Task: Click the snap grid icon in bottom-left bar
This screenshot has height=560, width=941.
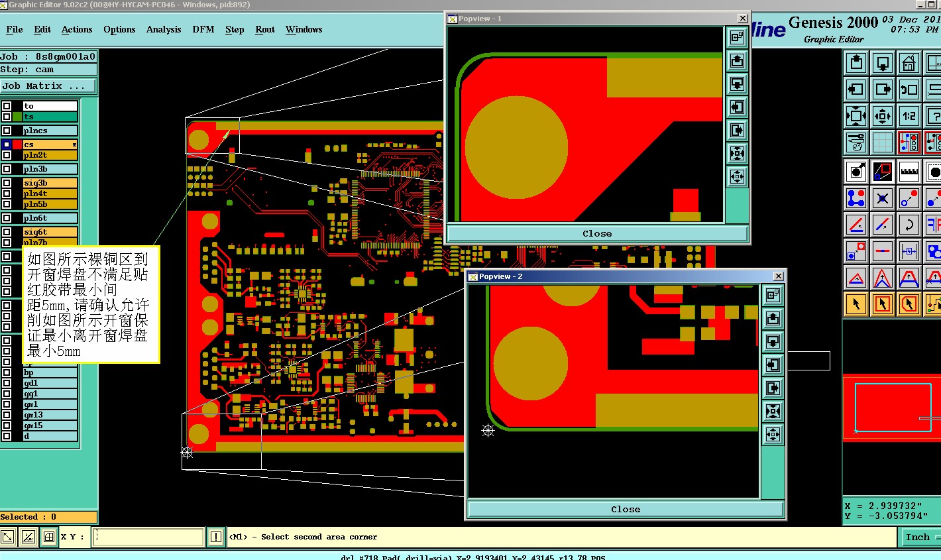Action: pyautogui.click(x=48, y=537)
